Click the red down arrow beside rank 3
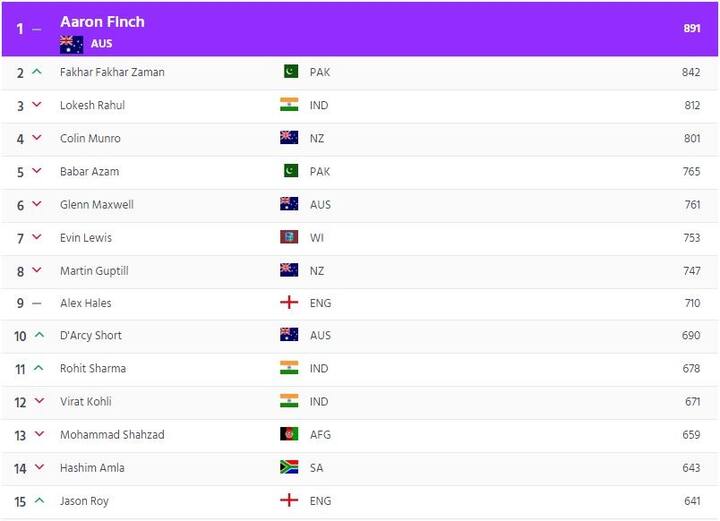Image resolution: width=720 pixels, height=521 pixels. pyautogui.click(x=37, y=105)
